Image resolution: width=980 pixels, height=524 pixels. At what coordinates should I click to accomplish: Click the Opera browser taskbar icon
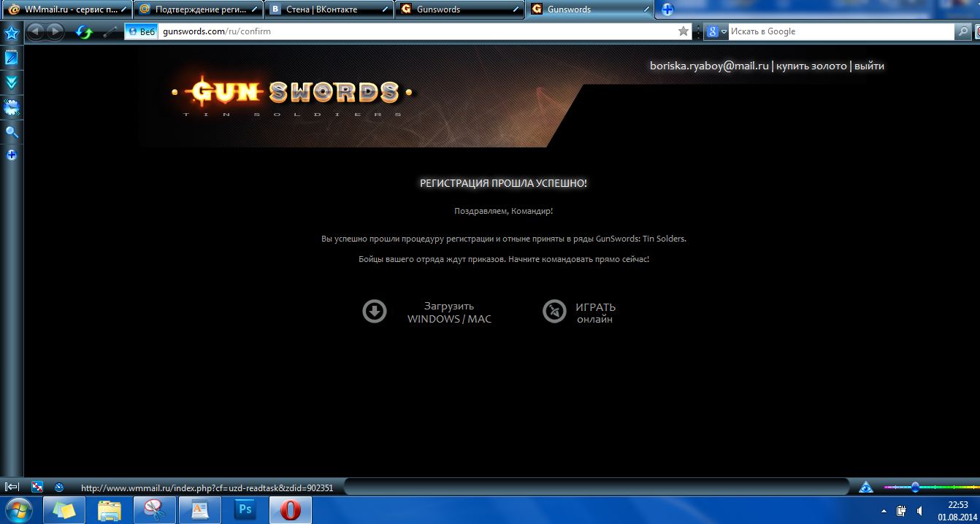click(291, 509)
